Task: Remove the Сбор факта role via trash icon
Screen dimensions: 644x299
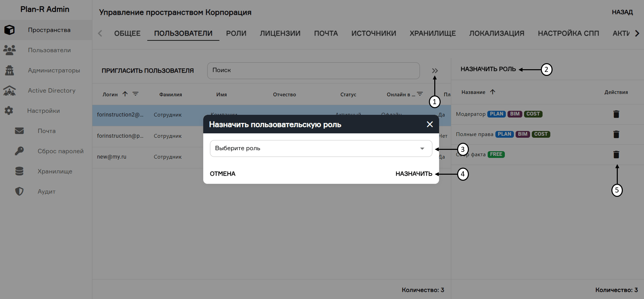Action: tap(616, 155)
